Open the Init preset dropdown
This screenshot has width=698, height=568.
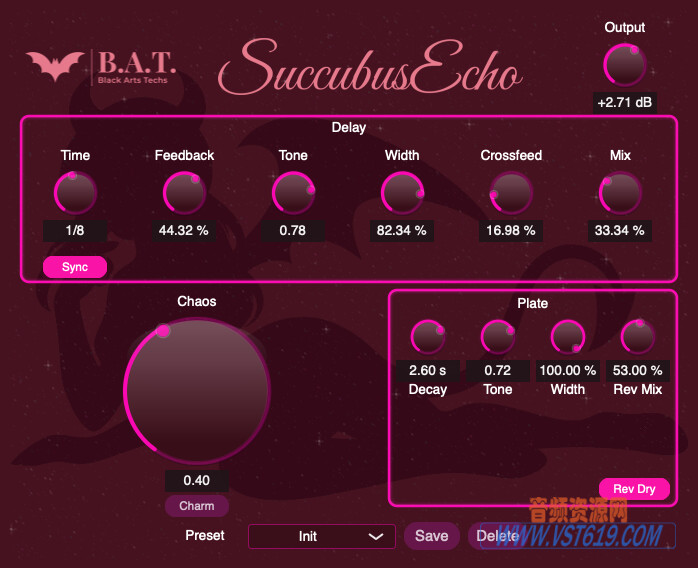point(320,536)
